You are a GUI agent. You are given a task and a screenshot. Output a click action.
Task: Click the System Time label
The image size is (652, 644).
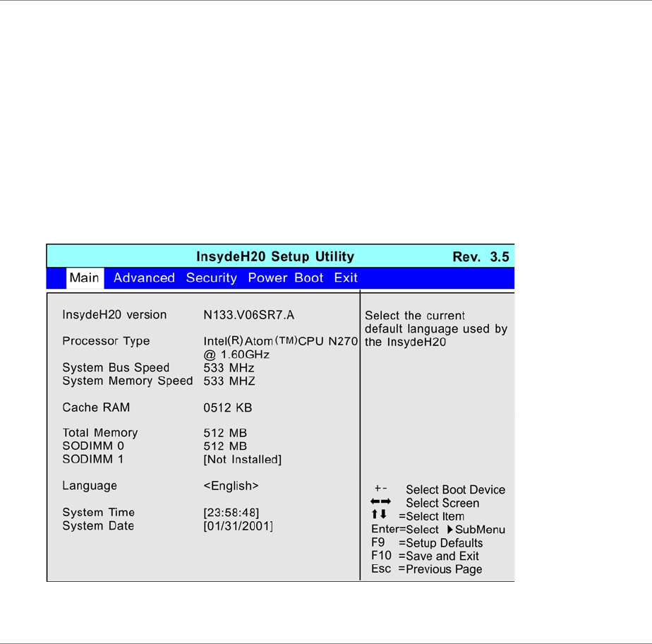[x=99, y=513]
